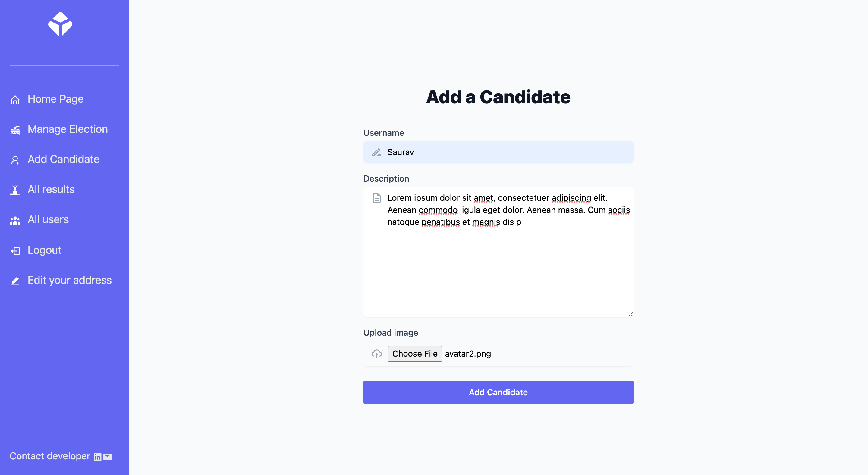Click the Add Candidate person icon
The height and width of the screenshot is (475, 868).
pos(15,160)
